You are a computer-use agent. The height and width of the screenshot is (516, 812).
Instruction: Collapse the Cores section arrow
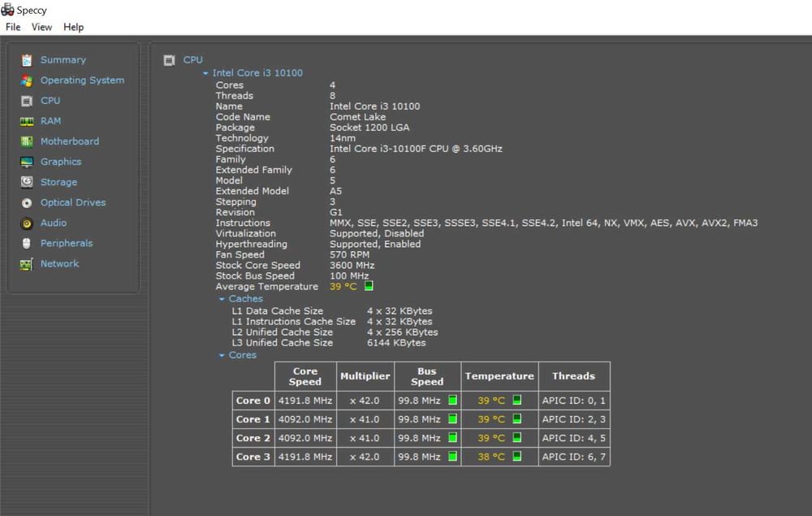point(222,355)
